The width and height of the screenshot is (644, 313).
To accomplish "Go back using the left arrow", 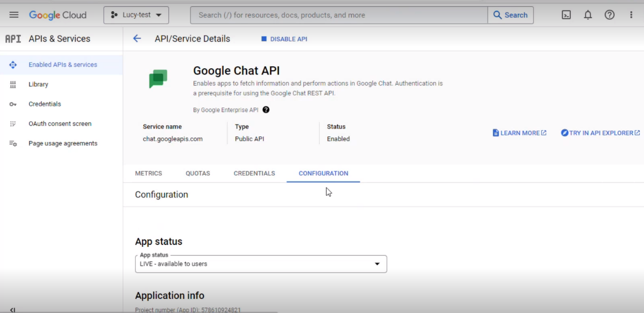I will click(x=137, y=38).
